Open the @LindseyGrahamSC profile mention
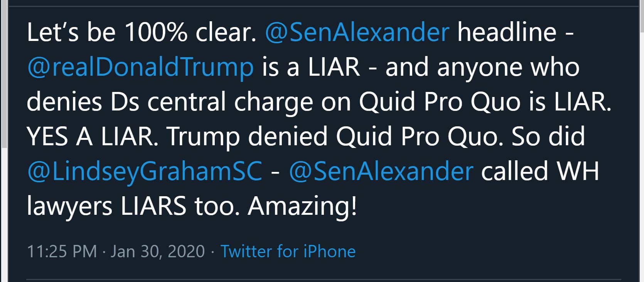 (x=145, y=171)
